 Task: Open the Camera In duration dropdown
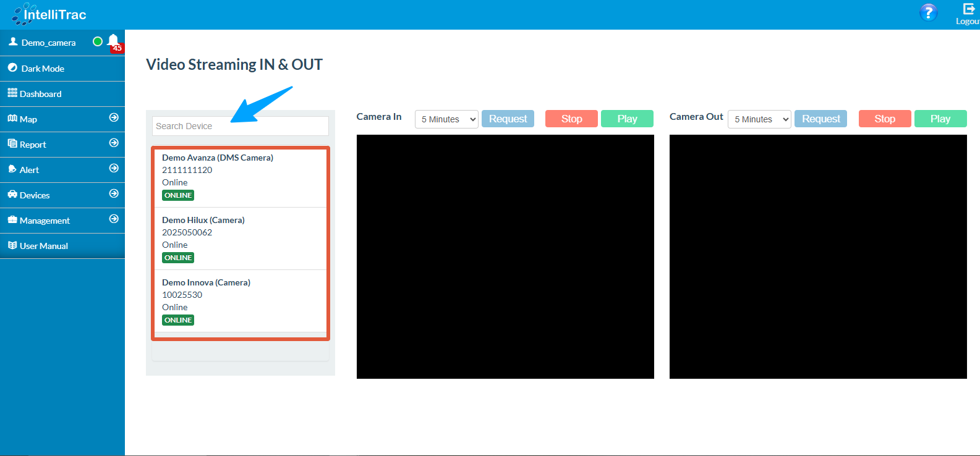(x=446, y=119)
